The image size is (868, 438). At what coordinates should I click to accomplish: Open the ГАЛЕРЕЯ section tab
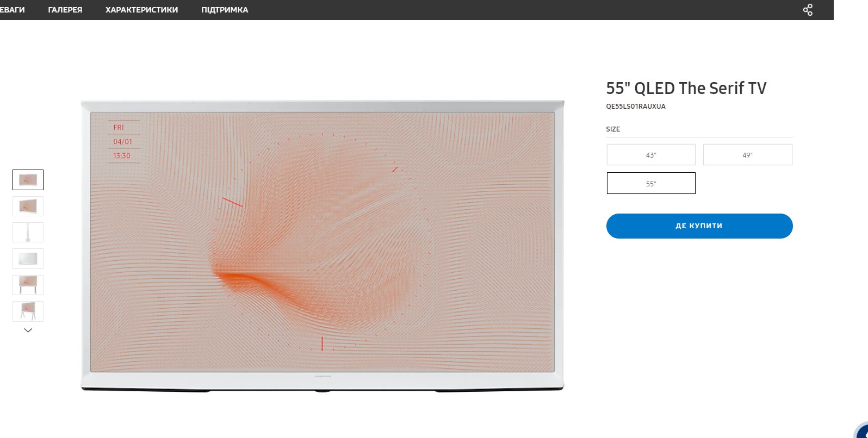(65, 10)
